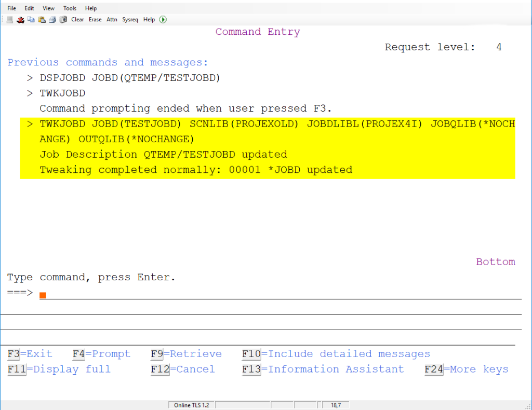Click F11=Display full function key
The image size is (532, 410).
[59, 369]
